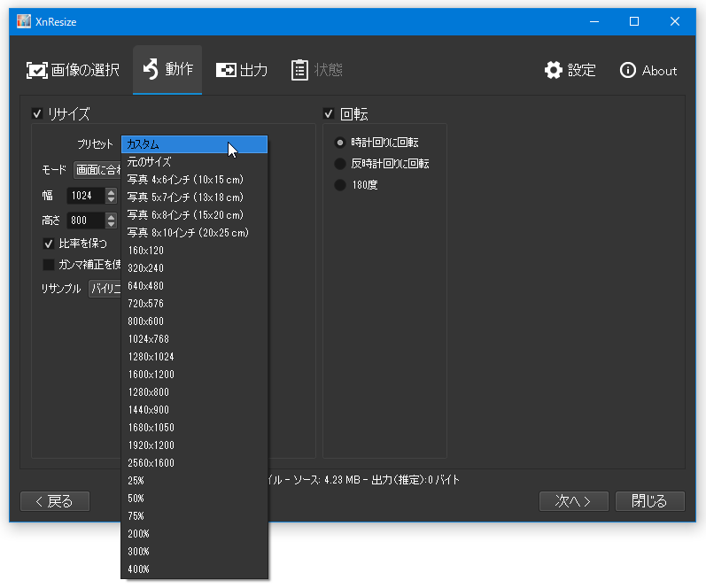Choose 写真 4x6インチ (10x15 cm) preset

click(194, 179)
